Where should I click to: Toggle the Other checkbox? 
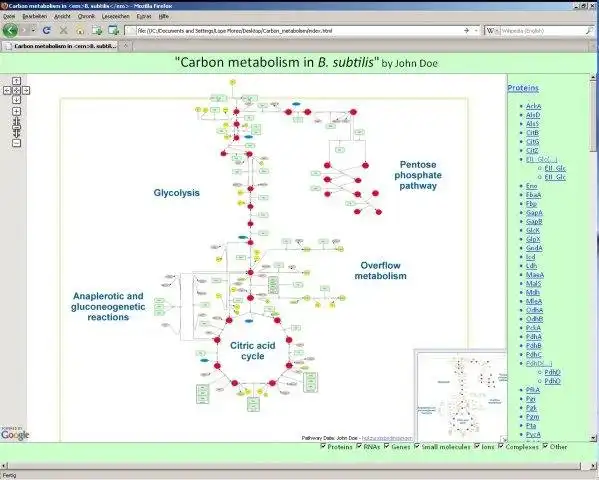tap(546, 446)
